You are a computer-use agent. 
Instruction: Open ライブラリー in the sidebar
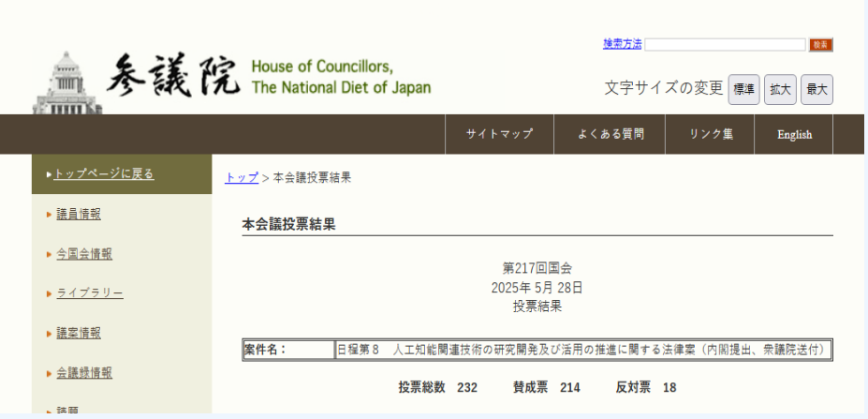(90, 293)
